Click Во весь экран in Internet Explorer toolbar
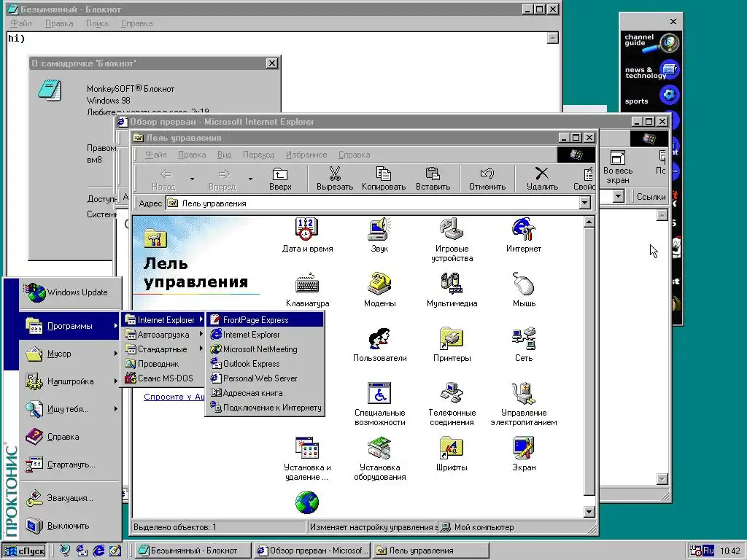This screenshot has height=560, width=747. point(617,168)
